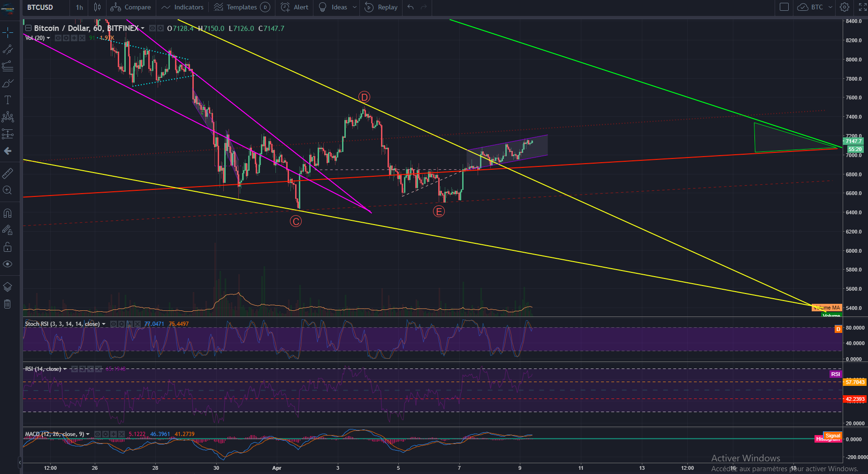Screen dimensions: 868x474
Task: Select the Text annotation tool
Action: [x=8, y=100]
